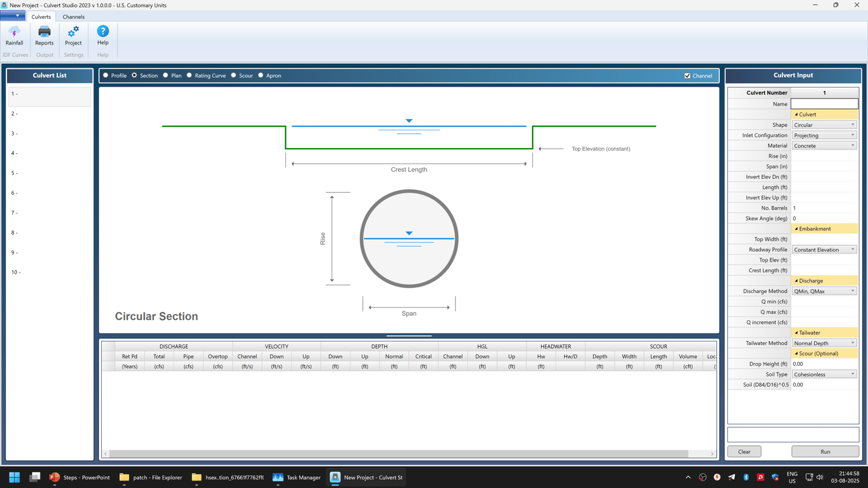Click the Top Width (ft) input field
The image size is (868, 488).
pyautogui.click(x=825, y=239)
